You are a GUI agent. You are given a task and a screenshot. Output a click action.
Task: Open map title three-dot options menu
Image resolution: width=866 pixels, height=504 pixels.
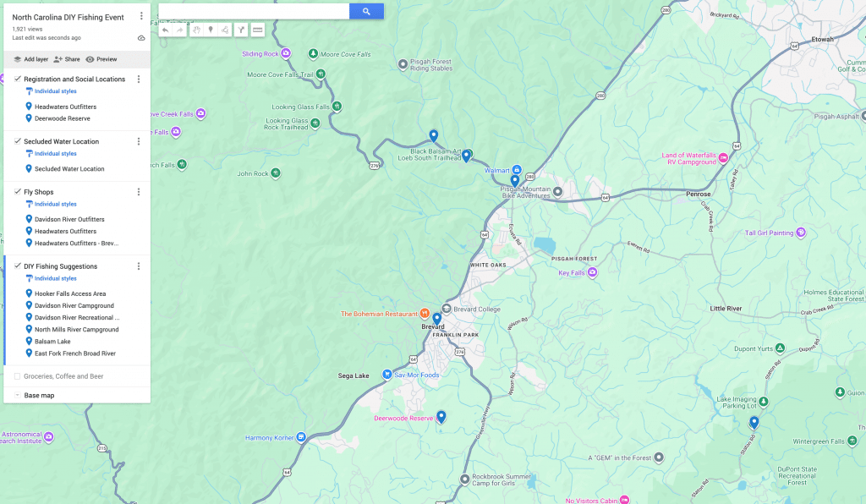point(141,17)
